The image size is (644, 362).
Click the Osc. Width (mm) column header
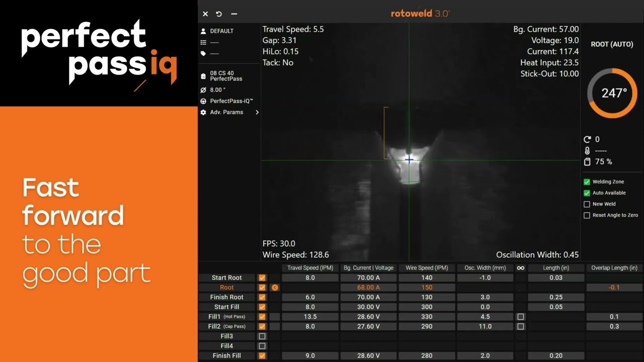[485, 268]
